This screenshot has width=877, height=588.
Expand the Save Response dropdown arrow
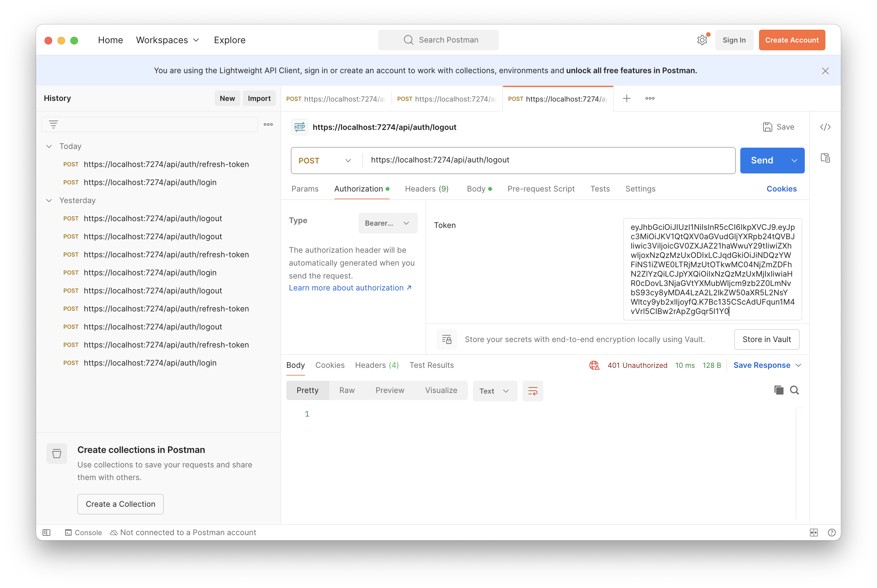click(798, 365)
